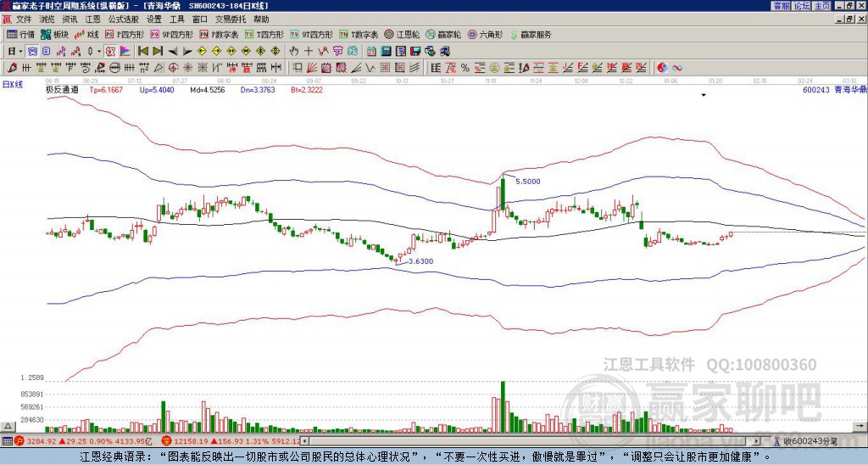Screen dimensions: 868x465
Task: Open the 论坛 forum link
Action: (x=801, y=6)
